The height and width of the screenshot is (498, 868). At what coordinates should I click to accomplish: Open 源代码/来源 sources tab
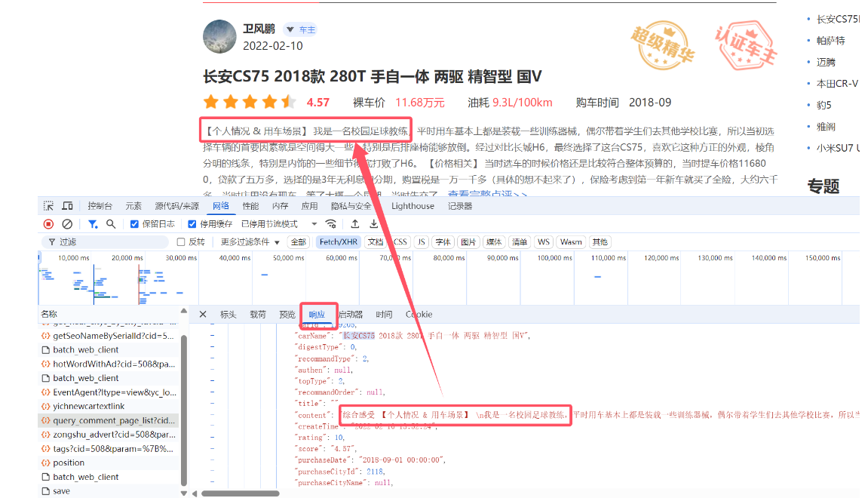176,206
